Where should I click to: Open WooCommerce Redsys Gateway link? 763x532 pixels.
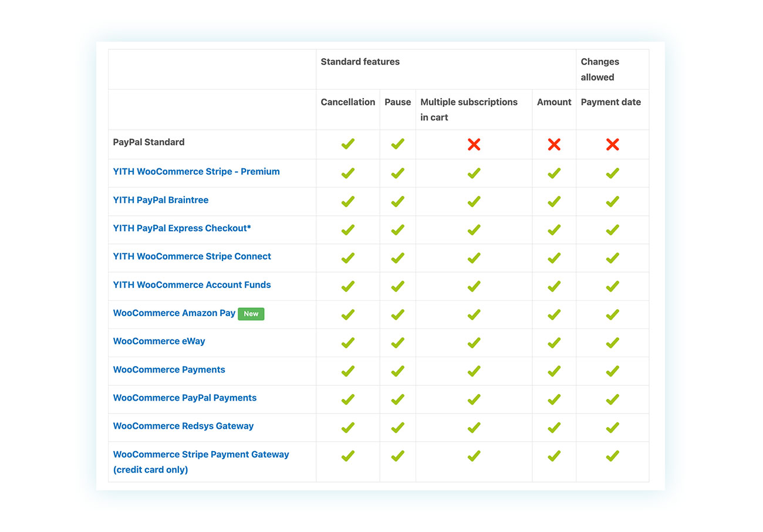click(183, 426)
